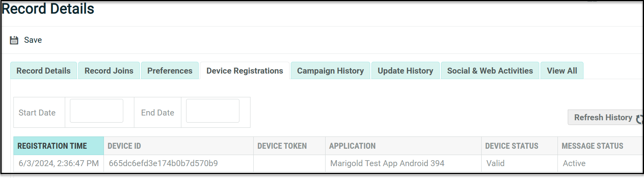Click the Save button label
The image size is (644, 178).
(x=33, y=40)
